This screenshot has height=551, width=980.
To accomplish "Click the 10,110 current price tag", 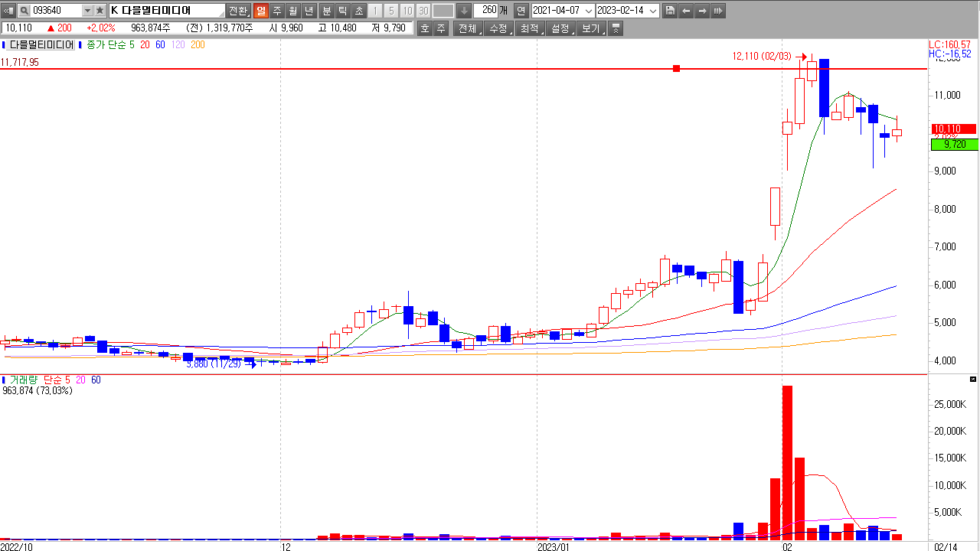I will pyautogui.click(x=953, y=129).
